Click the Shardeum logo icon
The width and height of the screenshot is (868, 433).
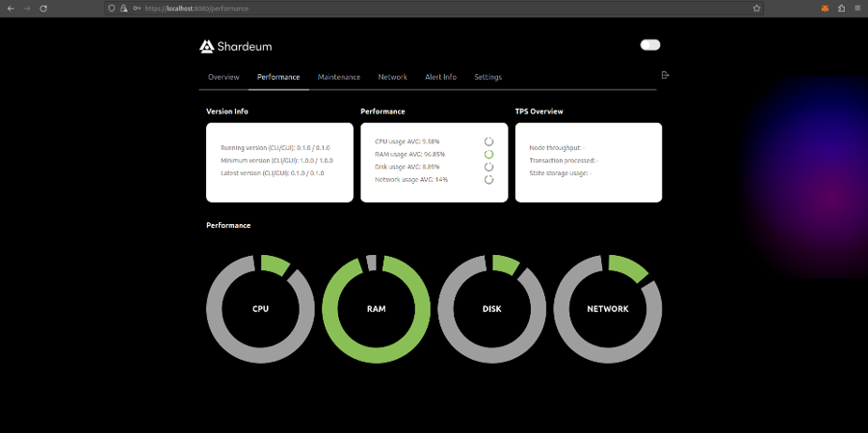tap(207, 46)
